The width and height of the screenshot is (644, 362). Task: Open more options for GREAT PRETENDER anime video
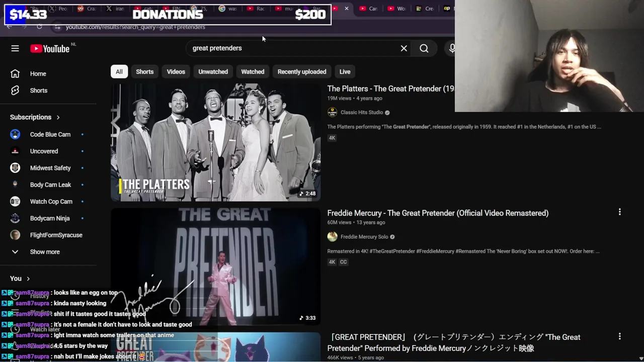(x=619, y=336)
